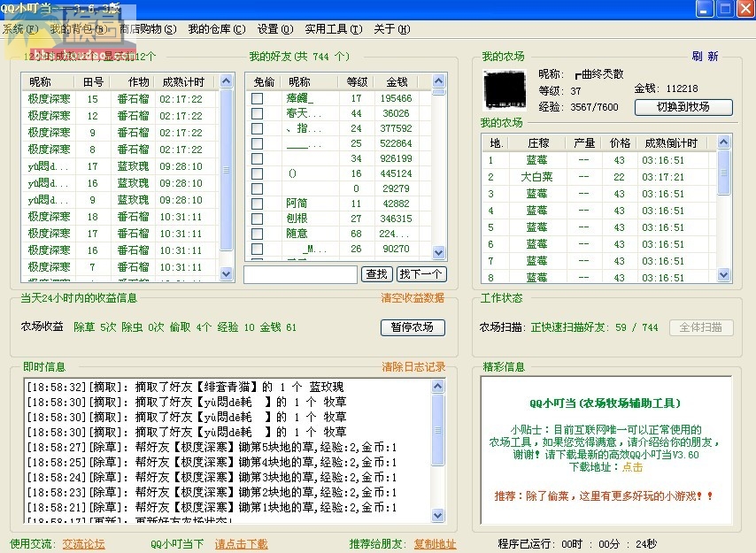Click the 成熟计时 column header

point(184,82)
